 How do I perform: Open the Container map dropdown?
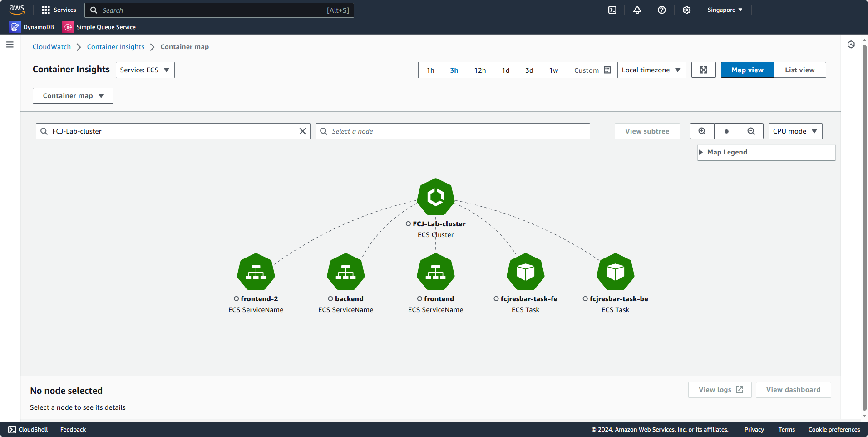pyautogui.click(x=73, y=96)
